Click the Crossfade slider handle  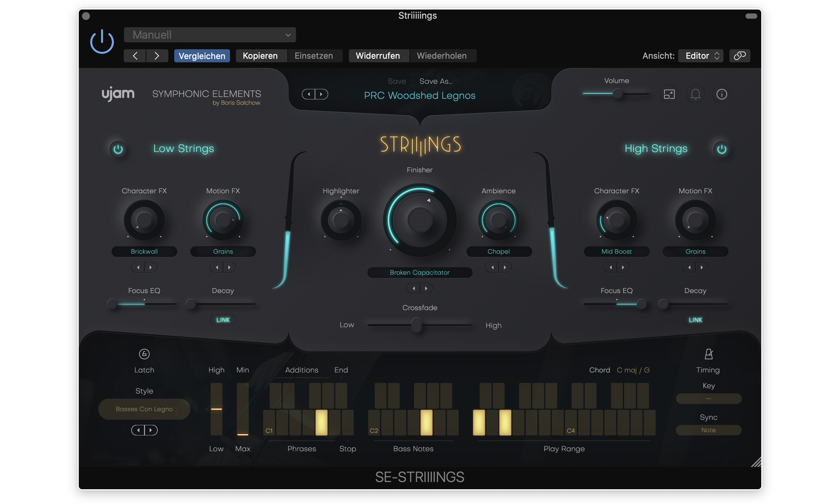tap(417, 325)
